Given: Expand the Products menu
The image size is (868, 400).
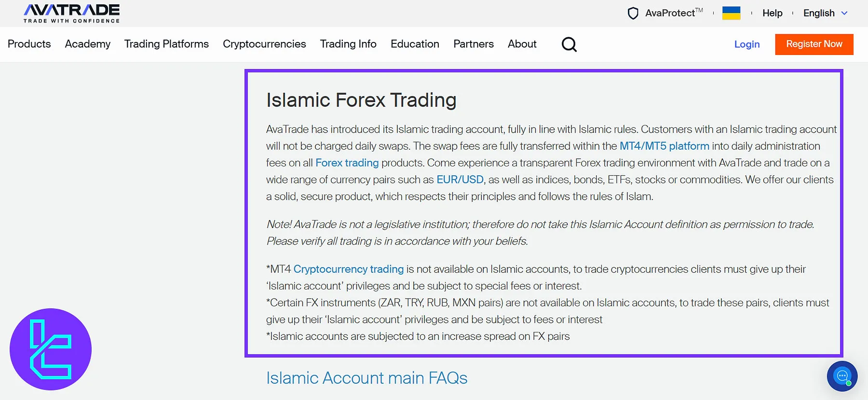Looking at the screenshot, I should coord(29,44).
